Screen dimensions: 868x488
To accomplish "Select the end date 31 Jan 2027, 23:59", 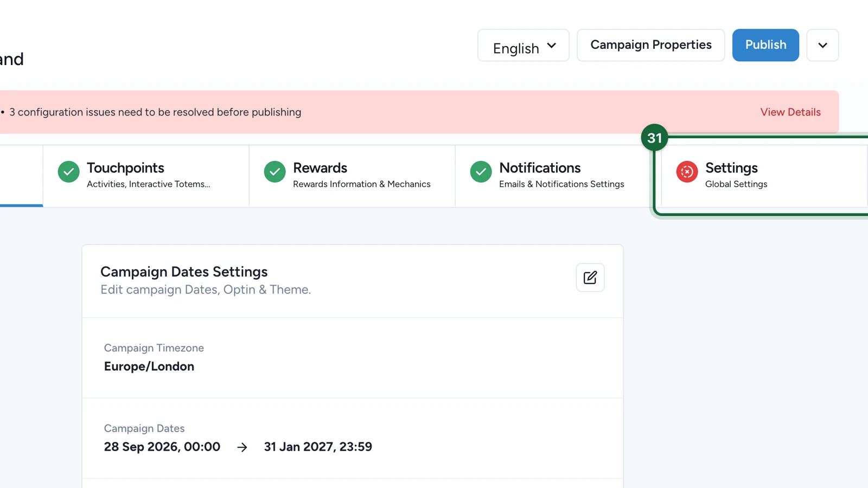I will pos(318,447).
